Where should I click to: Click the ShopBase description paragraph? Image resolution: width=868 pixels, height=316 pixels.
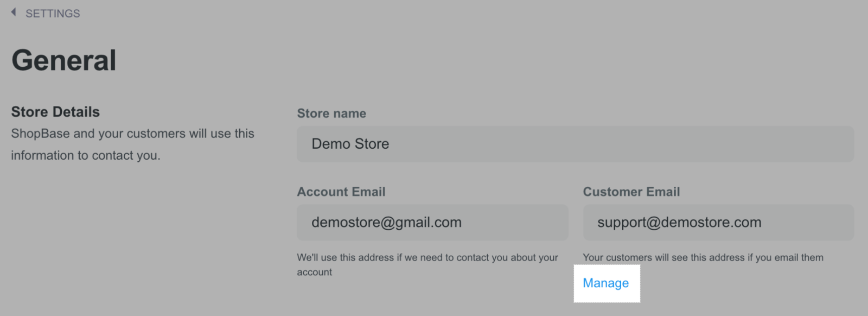[x=132, y=144]
